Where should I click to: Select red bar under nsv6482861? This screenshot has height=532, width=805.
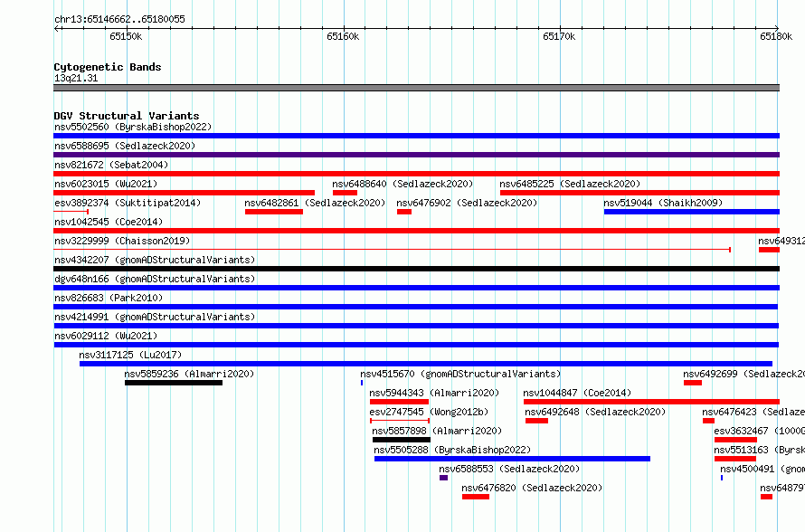274,212
